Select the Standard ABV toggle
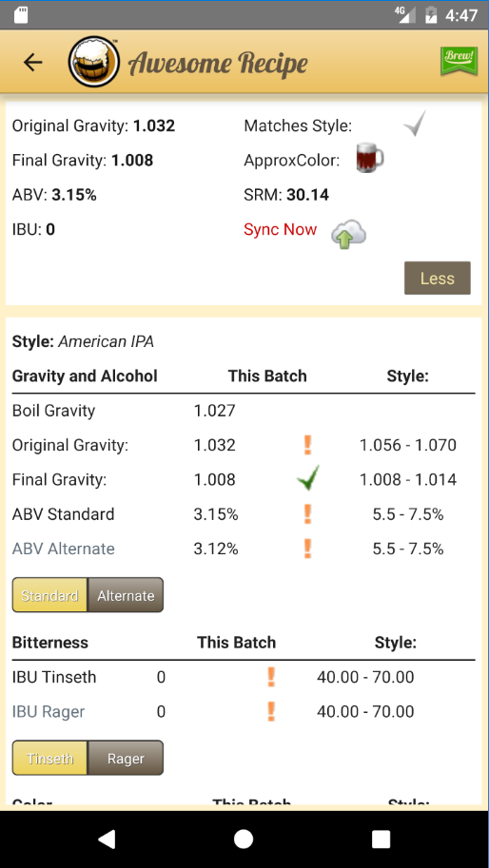 pyautogui.click(x=49, y=595)
